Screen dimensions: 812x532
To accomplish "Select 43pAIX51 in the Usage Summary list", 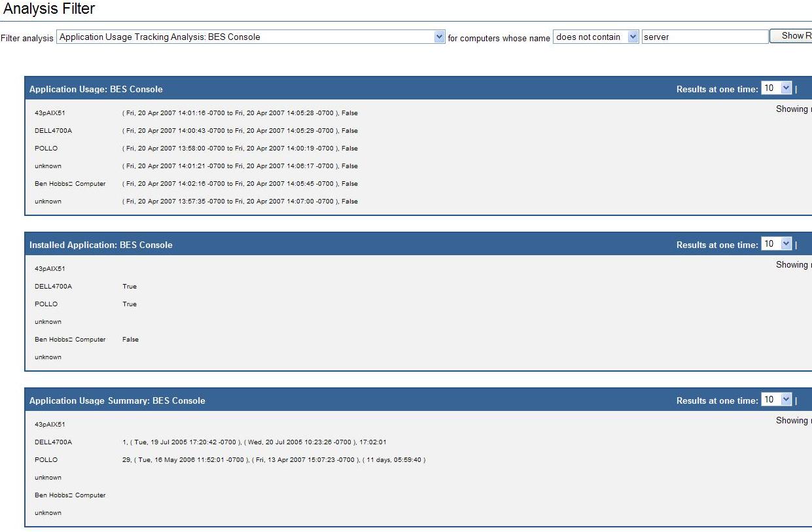I will 50,425.
